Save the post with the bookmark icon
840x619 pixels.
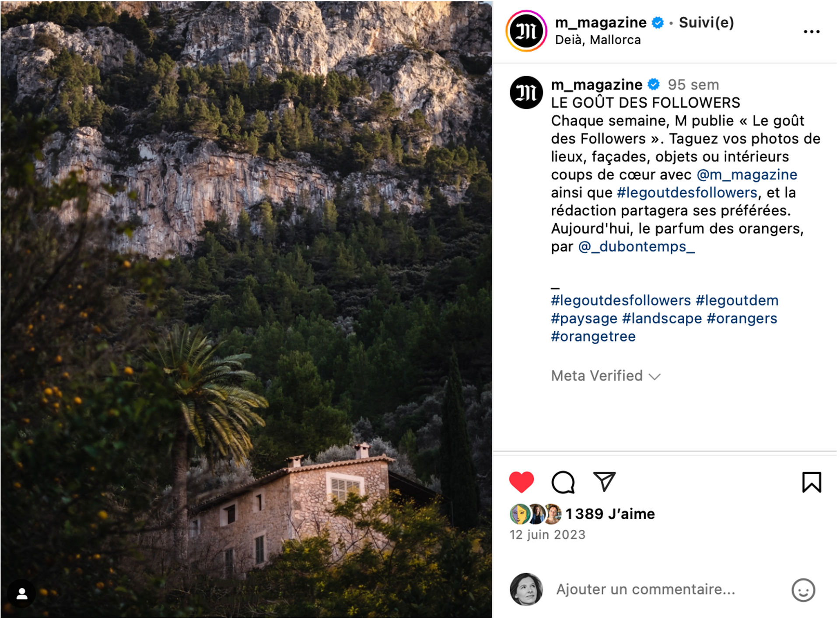(811, 482)
